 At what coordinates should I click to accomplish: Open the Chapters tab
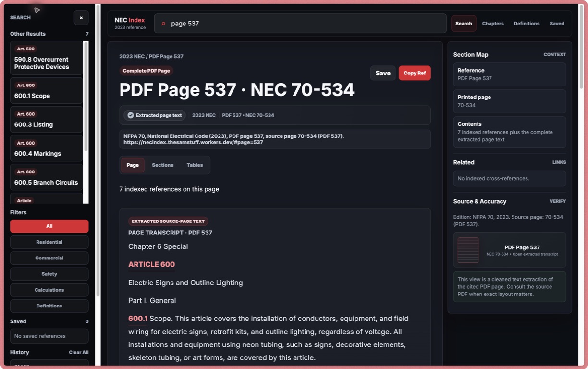click(493, 24)
